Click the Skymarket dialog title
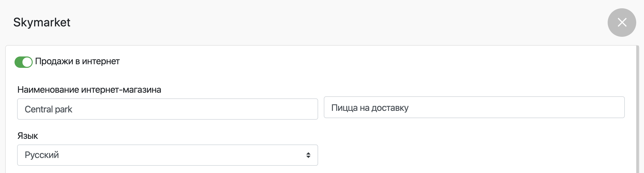644x173 pixels. coord(42,23)
